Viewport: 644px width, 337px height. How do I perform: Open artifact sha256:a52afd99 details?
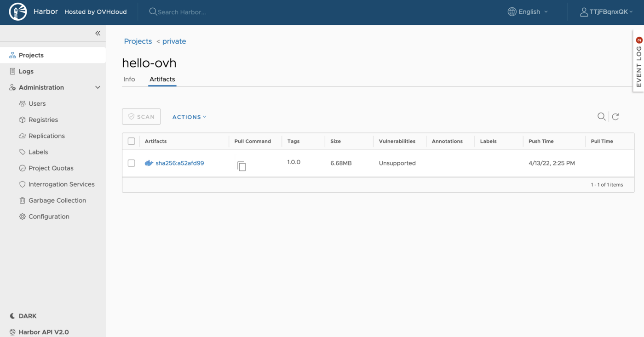(x=179, y=163)
